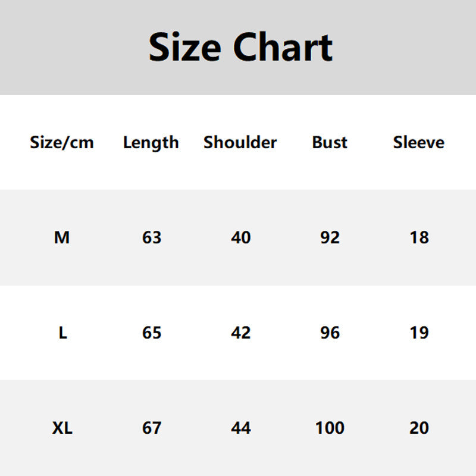The width and height of the screenshot is (476, 476).
Task: Select bust value 92 in the M row
Action: (330, 238)
